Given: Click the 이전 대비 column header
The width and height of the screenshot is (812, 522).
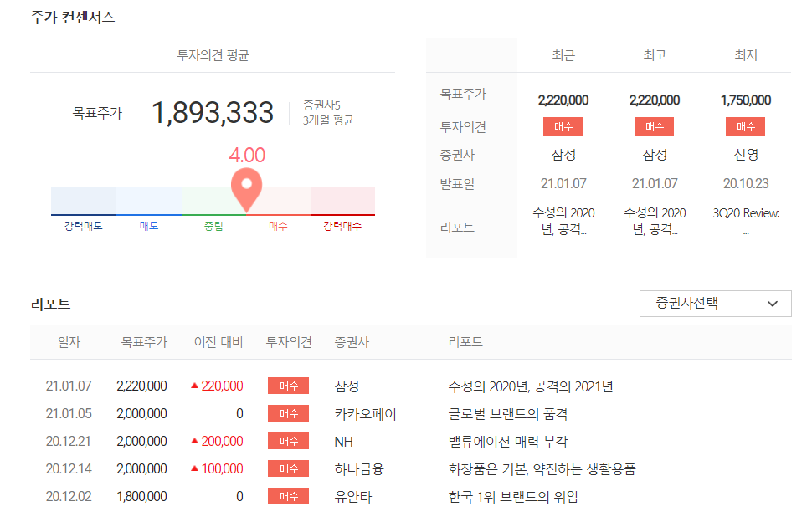Looking at the screenshot, I should 218,342.
